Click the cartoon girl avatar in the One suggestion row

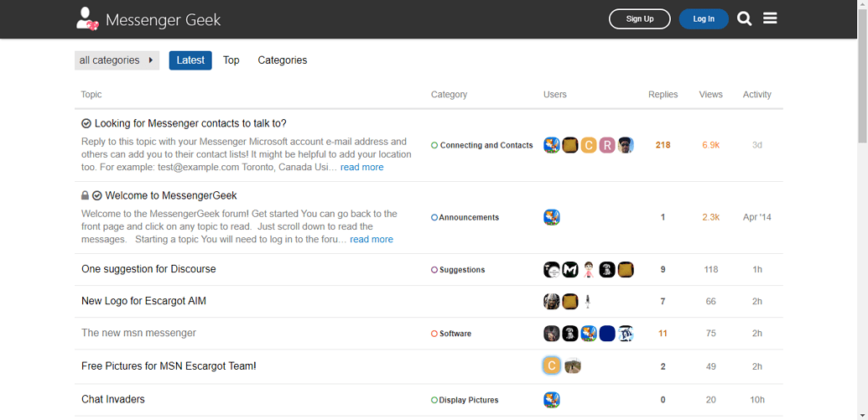pyautogui.click(x=589, y=270)
